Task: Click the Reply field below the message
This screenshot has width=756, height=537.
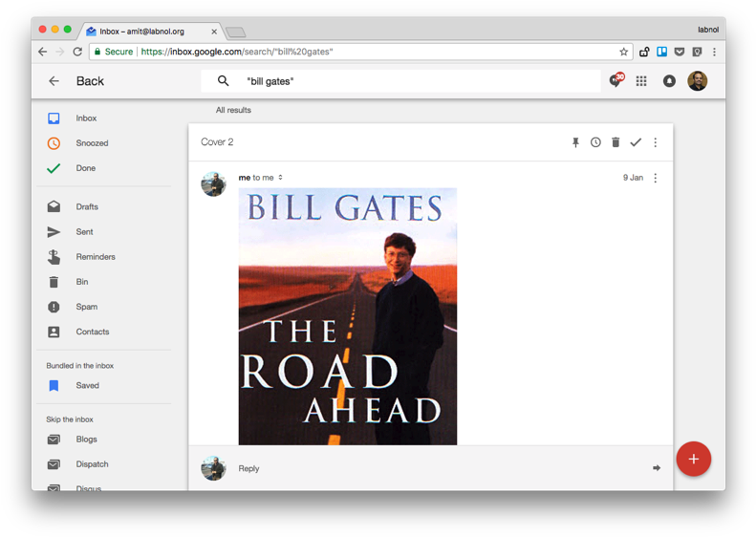Action: pos(442,468)
